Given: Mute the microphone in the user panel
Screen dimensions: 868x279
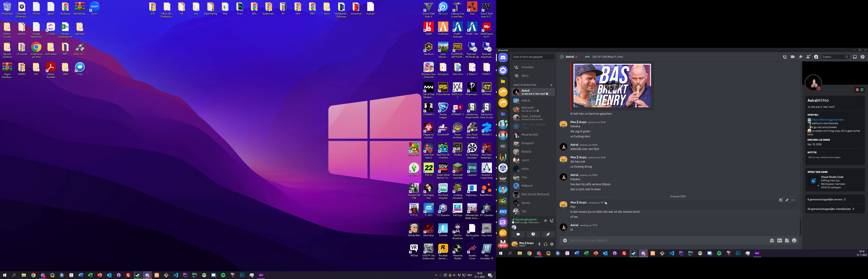Looking at the screenshot, I should pyautogui.click(x=539, y=244).
